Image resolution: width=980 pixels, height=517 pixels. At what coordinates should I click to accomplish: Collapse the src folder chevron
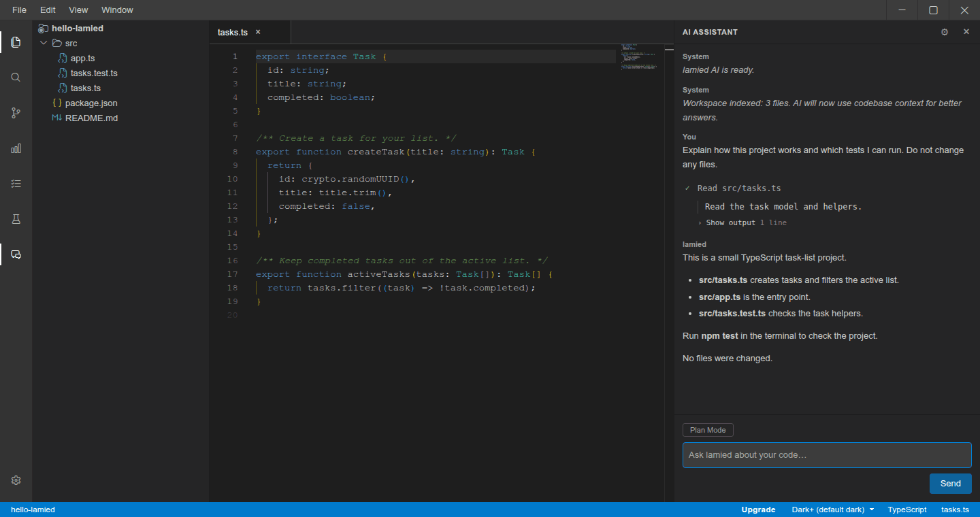[x=44, y=44]
